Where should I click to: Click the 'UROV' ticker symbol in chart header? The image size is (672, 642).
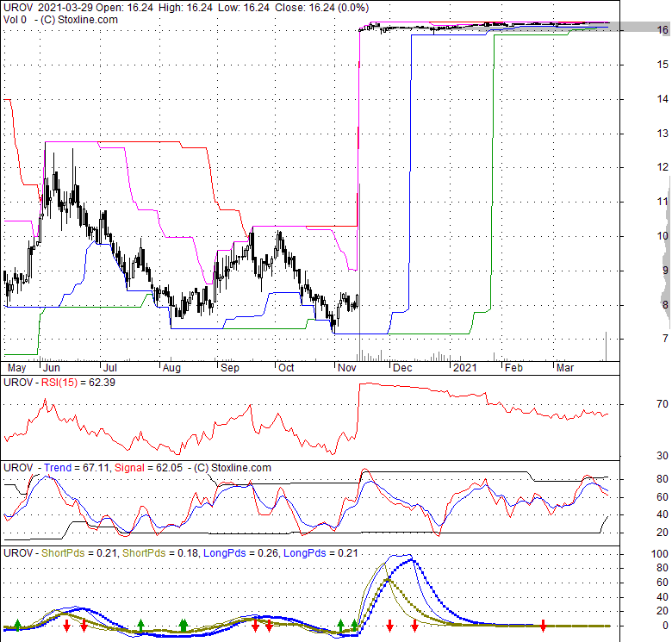[18, 8]
